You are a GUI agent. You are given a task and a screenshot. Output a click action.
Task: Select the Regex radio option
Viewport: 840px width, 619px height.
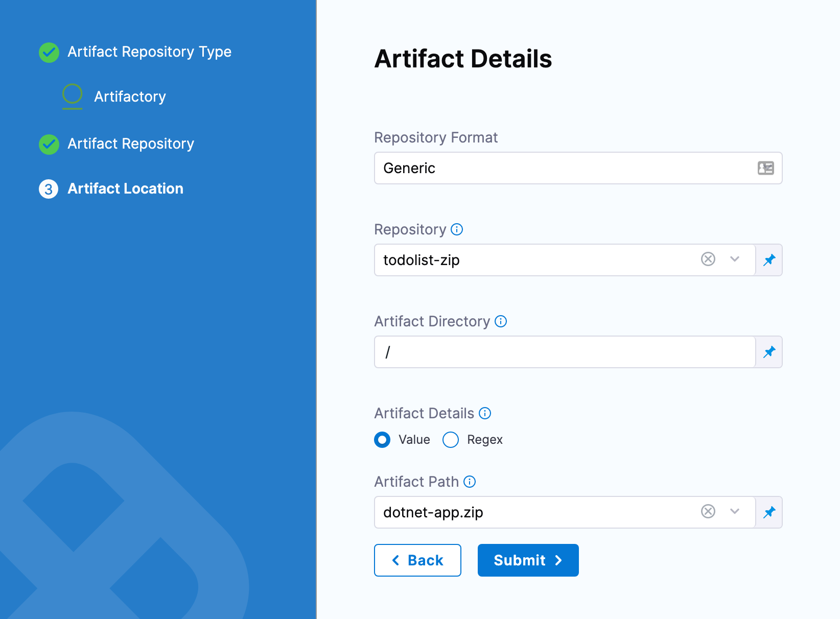(x=451, y=440)
